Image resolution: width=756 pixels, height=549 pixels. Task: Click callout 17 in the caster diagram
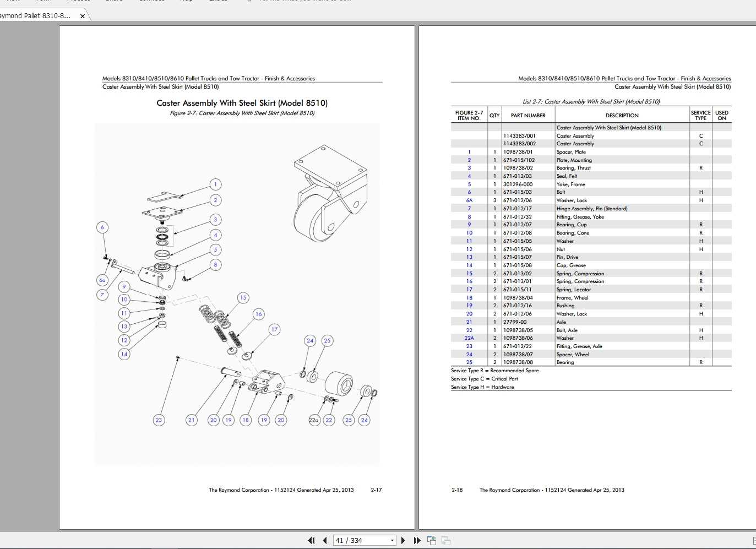click(274, 330)
